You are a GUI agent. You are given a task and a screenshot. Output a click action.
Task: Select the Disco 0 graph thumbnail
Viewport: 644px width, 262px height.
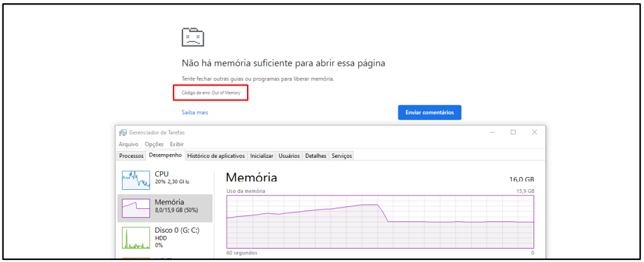(136, 238)
